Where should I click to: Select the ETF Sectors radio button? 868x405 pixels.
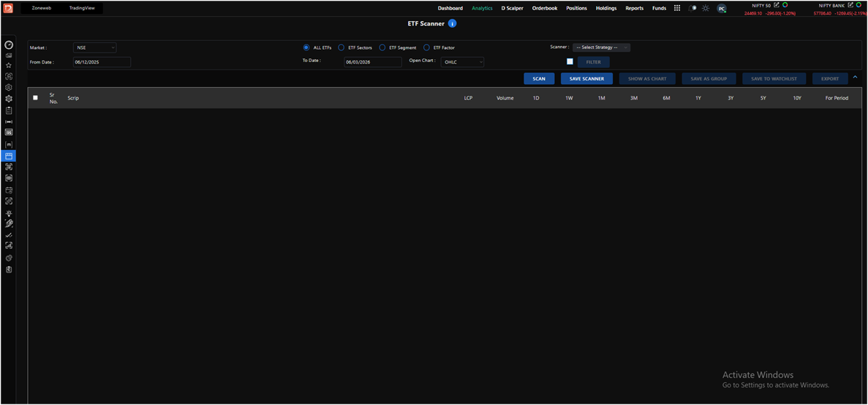coord(341,48)
